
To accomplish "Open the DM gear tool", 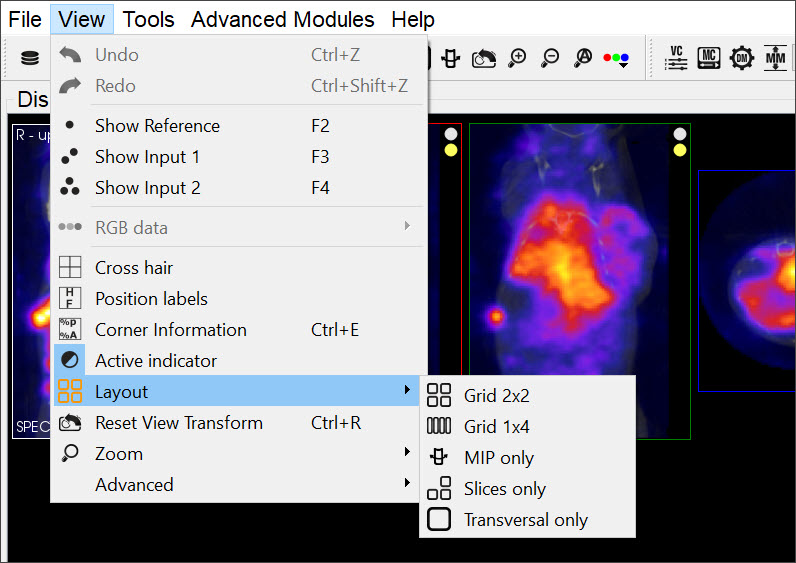I will pos(742,58).
